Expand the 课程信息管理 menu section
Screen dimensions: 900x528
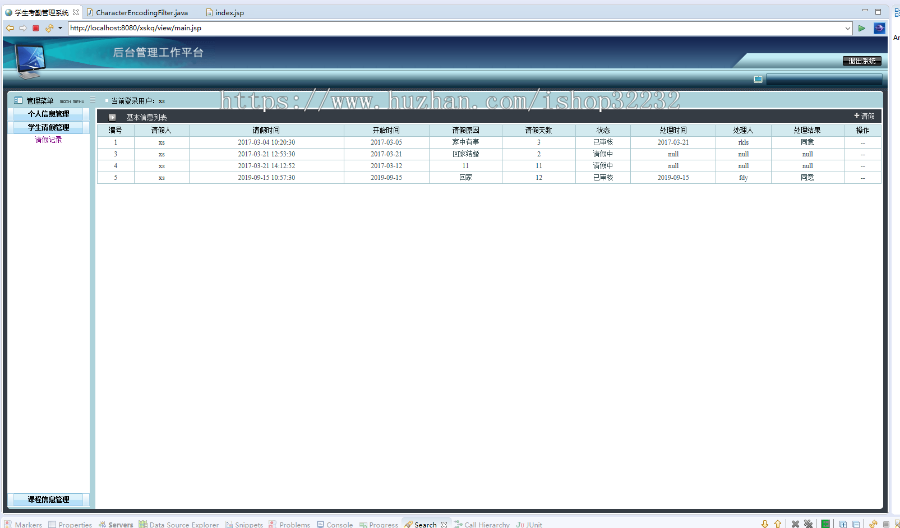[49, 499]
